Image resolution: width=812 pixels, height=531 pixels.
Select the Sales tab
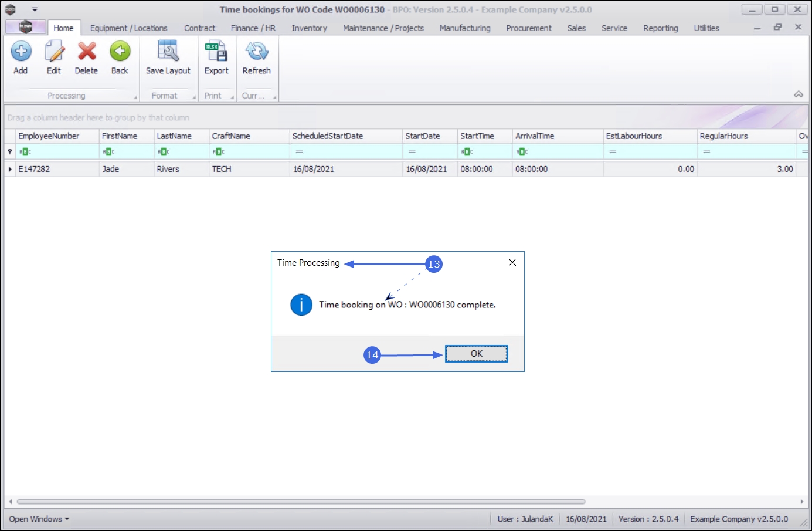click(x=576, y=28)
